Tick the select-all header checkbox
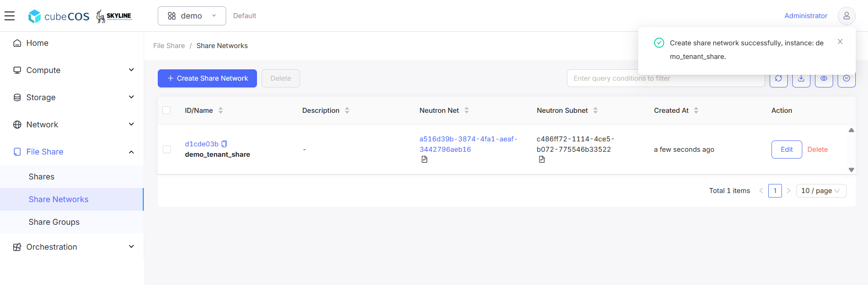Image resolution: width=868 pixels, height=285 pixels. [x=166, y=111]
